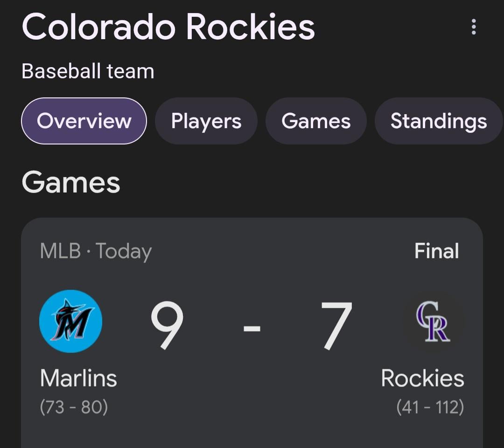504x448 pixels.
Task: Click the Rockies score of 7
Action: pyautogui.click(x=336, y=325)
